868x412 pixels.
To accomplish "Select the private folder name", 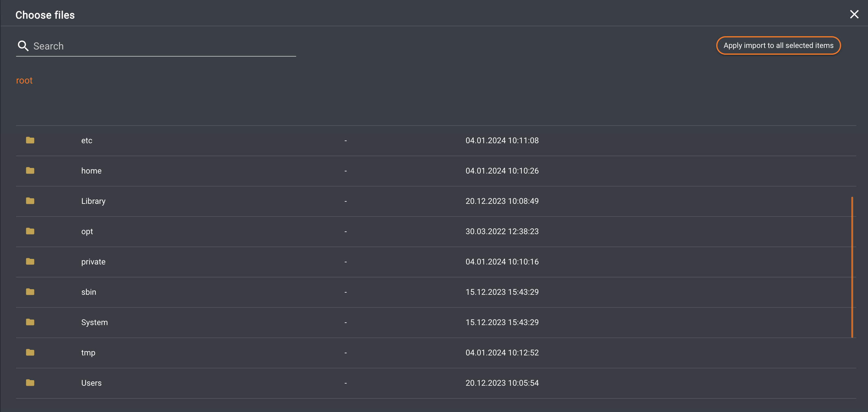I will click(x=93, y=262).
